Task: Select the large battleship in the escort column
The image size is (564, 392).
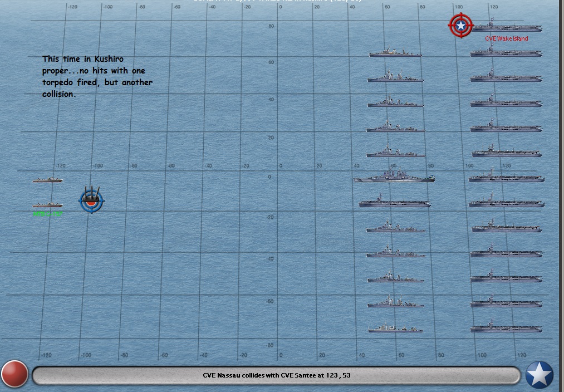Action: click(394, 175)
